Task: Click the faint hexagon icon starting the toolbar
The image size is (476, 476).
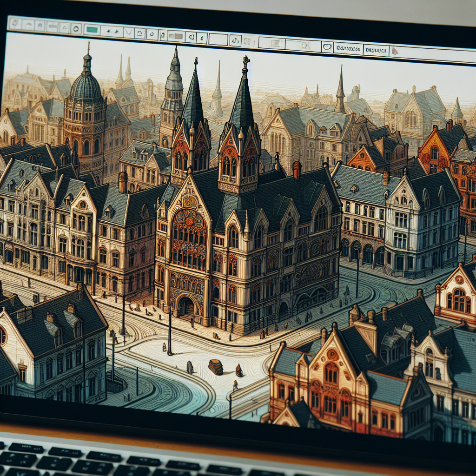Action: [x=15, y=24]
